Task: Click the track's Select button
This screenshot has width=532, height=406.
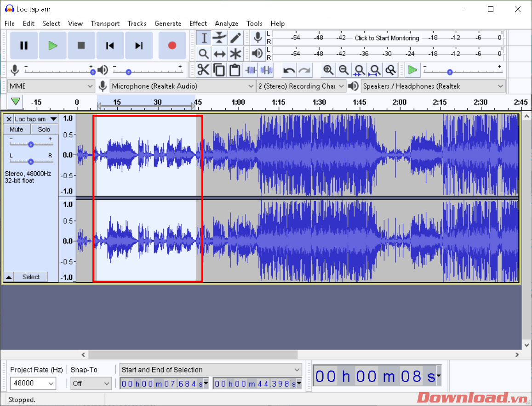Action: tap(31, 277)
